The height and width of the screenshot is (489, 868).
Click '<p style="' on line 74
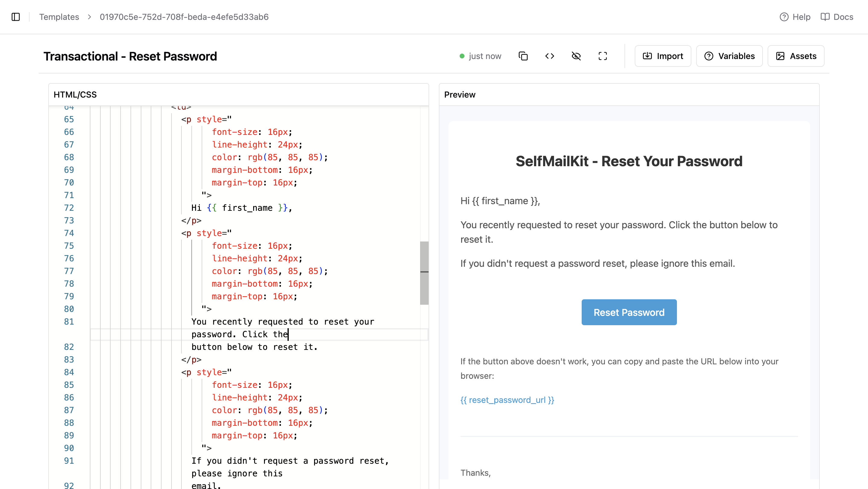click(x=206, y=233)
